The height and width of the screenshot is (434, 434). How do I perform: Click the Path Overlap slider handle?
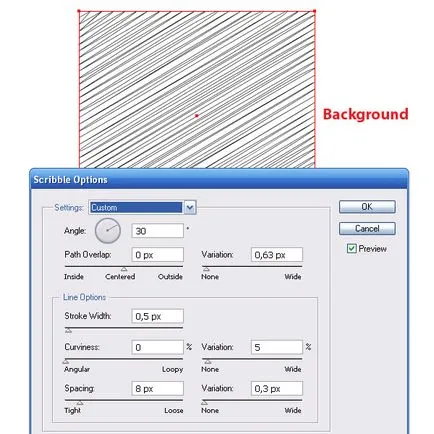tap(124, 269)
